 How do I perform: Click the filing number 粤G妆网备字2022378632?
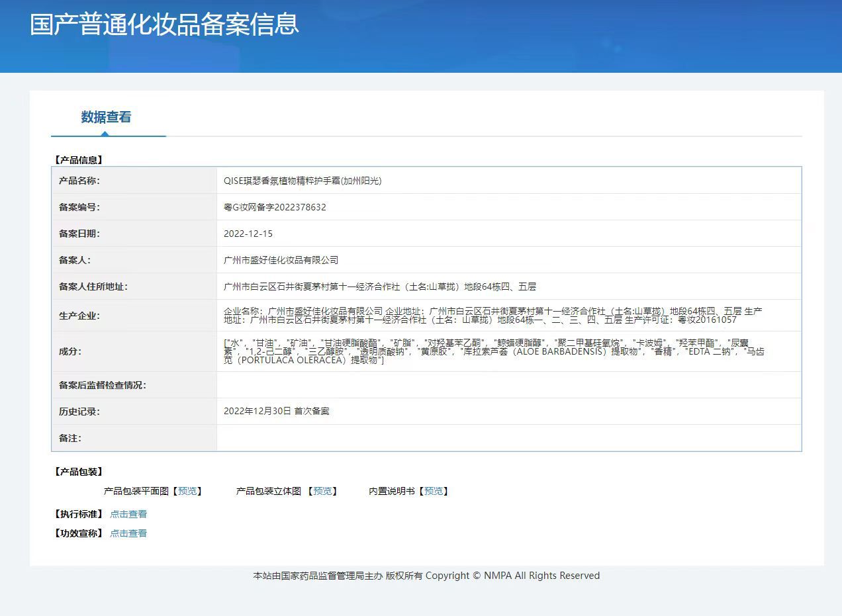pos(275,207)
